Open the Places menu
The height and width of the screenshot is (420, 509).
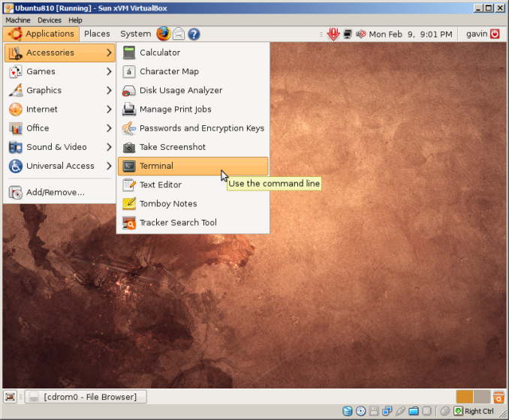pyautogui.click(x=97, y=34)
